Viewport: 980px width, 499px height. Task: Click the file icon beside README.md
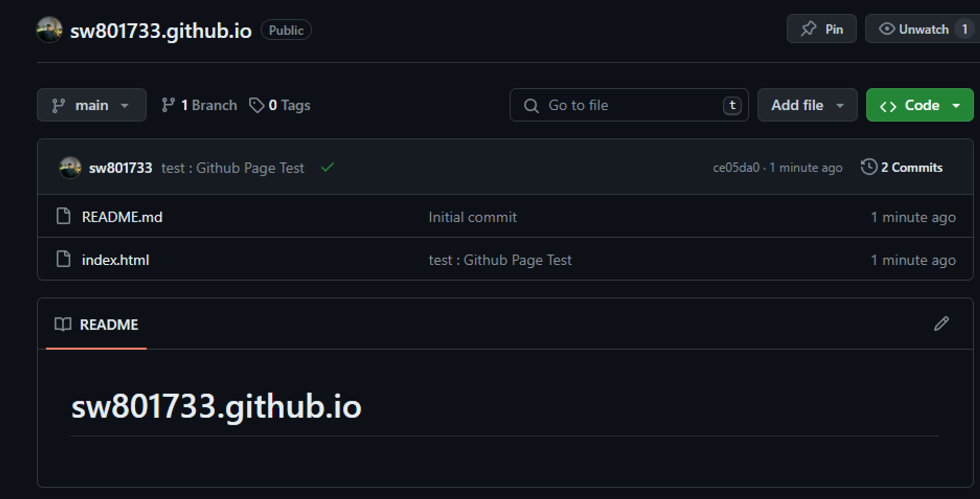click(63, 216)
